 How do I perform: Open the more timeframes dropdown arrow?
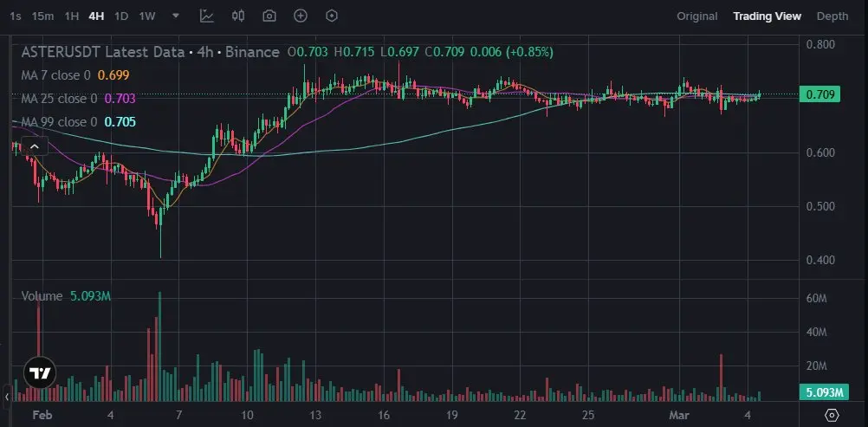[176, 16]
